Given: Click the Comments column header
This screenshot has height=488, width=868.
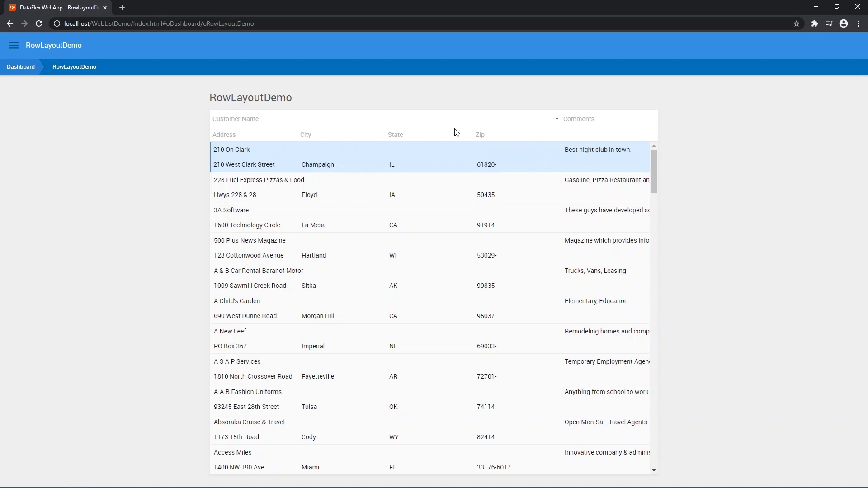Looking at the screenshot, I should [579, 119].
